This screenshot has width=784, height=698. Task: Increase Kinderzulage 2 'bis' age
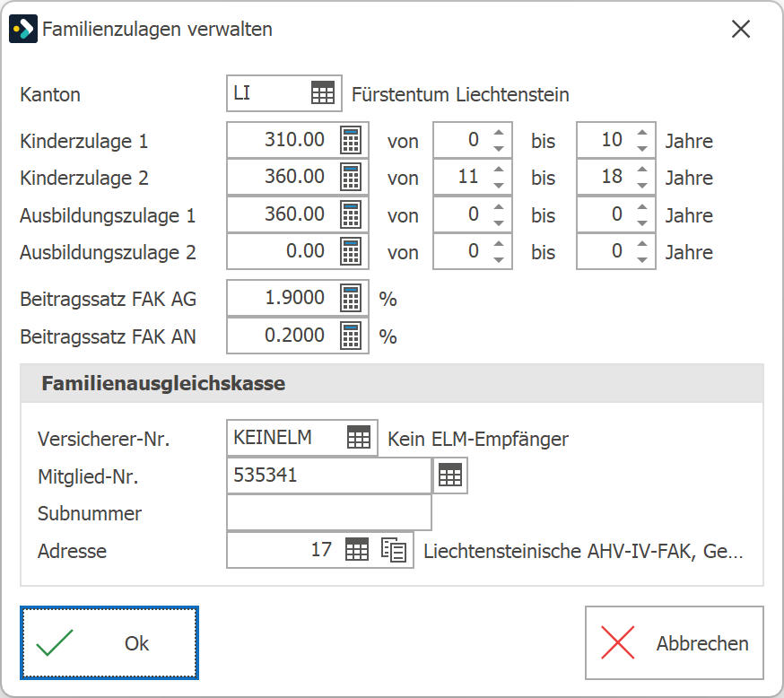click(642, 170)
